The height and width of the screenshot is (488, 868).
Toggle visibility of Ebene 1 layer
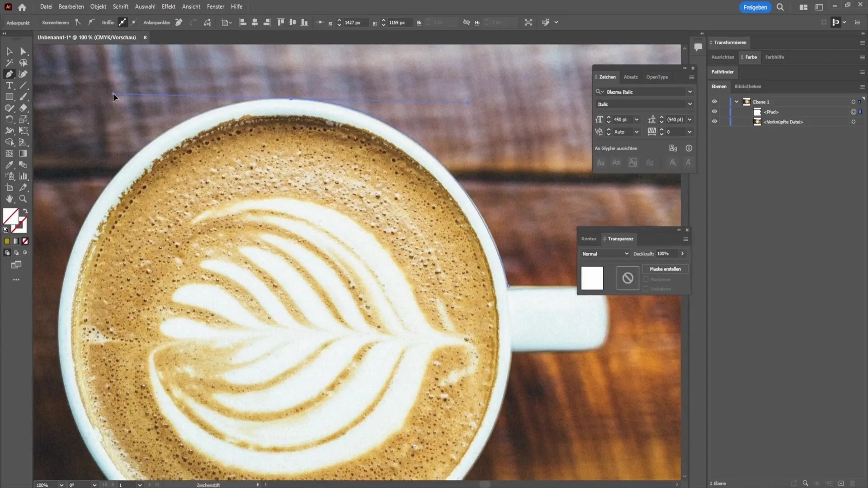714,102
